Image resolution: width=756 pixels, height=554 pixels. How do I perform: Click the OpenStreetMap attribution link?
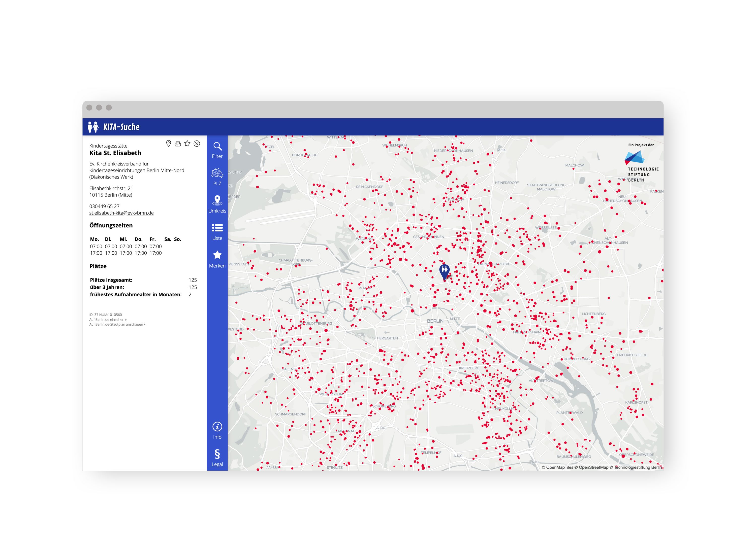[x=591, y=467]
